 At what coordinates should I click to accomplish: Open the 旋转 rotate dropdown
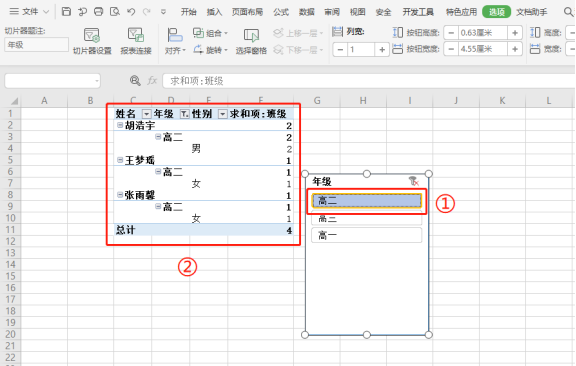pyautogui.click(x=210, y=49)
